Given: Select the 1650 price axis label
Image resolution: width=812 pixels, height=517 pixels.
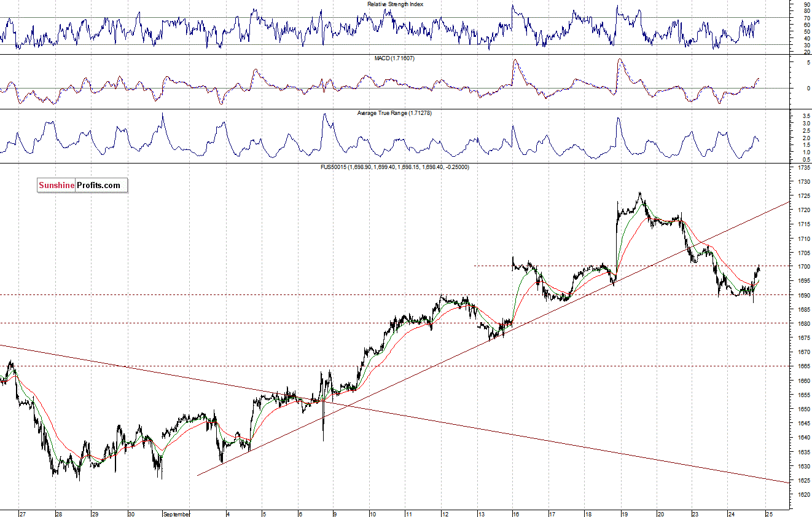Looking at the screenshot, I should coord(803,409).
